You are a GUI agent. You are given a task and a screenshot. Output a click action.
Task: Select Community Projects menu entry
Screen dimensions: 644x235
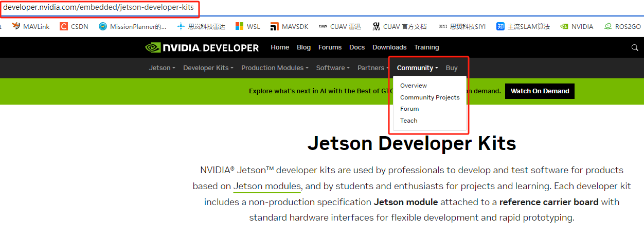tap(430, 97)
